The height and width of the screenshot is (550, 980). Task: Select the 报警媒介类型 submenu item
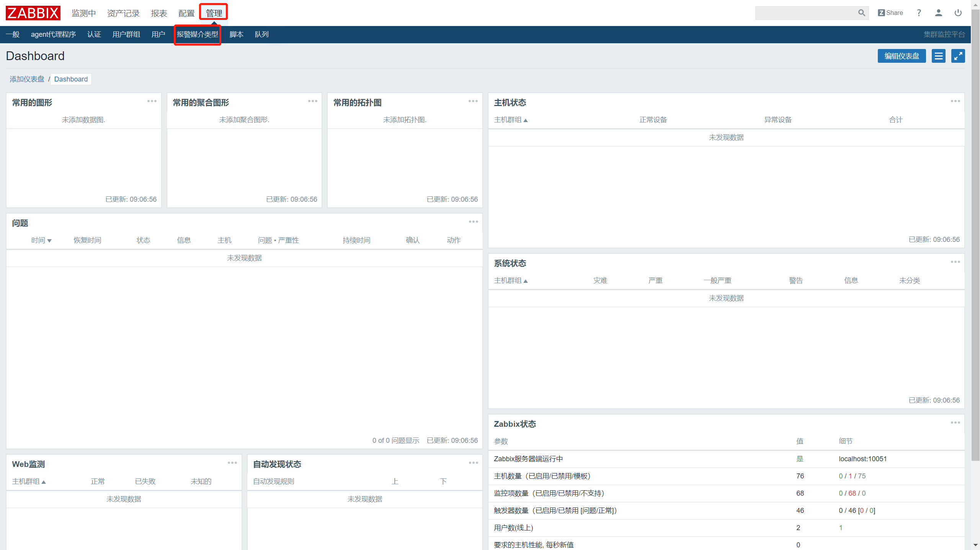198,34
